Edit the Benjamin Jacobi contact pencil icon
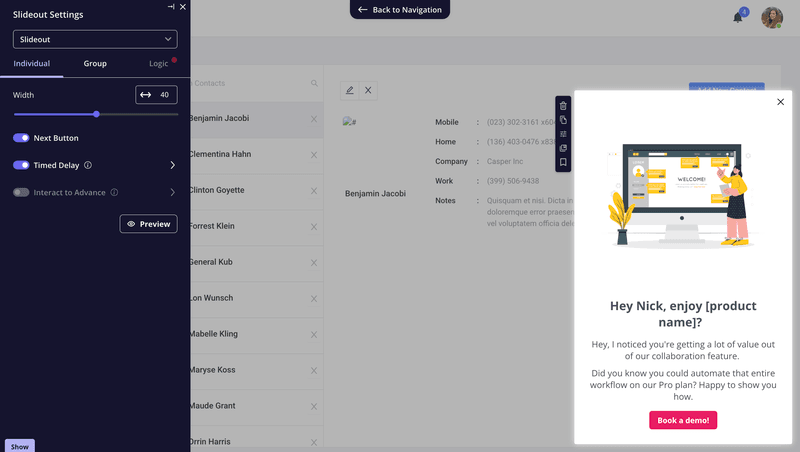Viewport: 800px width, 452px height. pos(349,90)
